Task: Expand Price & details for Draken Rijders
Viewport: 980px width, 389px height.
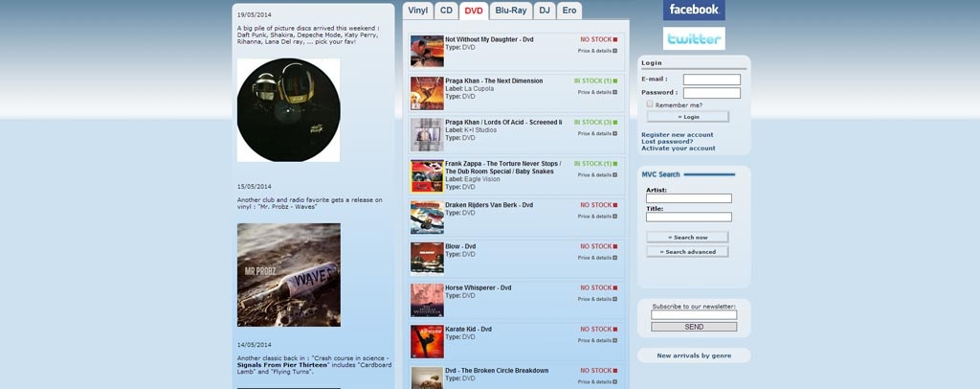Action: (597, 216)
